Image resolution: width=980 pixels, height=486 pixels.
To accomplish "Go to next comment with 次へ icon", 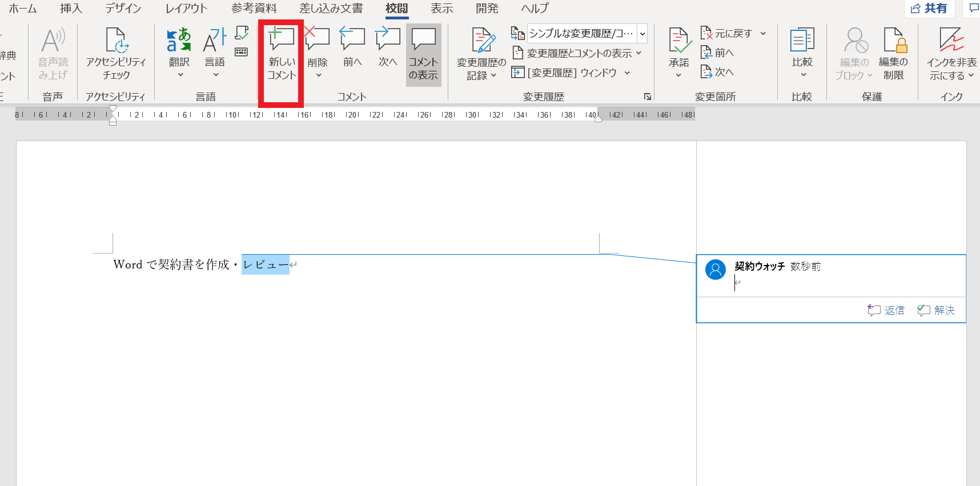I will pyautogui.click(x=388, y=47).
